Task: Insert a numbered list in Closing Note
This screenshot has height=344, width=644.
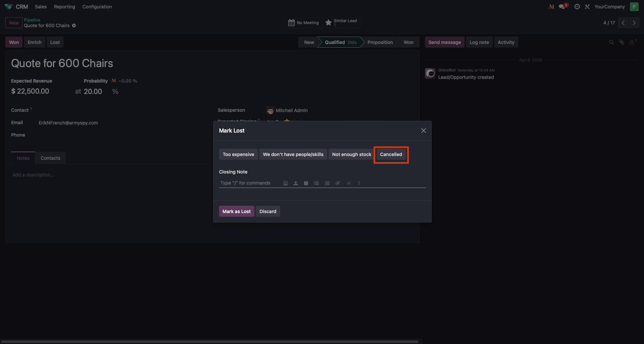Action: 327,183
